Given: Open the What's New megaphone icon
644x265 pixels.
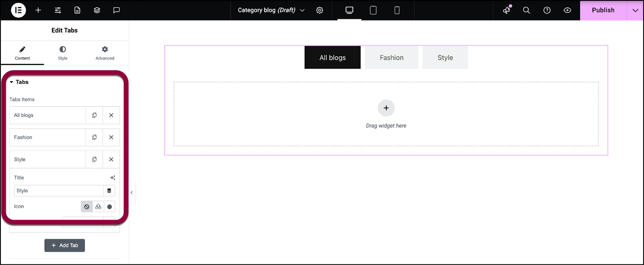Looking at the screenshot, I should pyautogui.click(x=507, y=10).
